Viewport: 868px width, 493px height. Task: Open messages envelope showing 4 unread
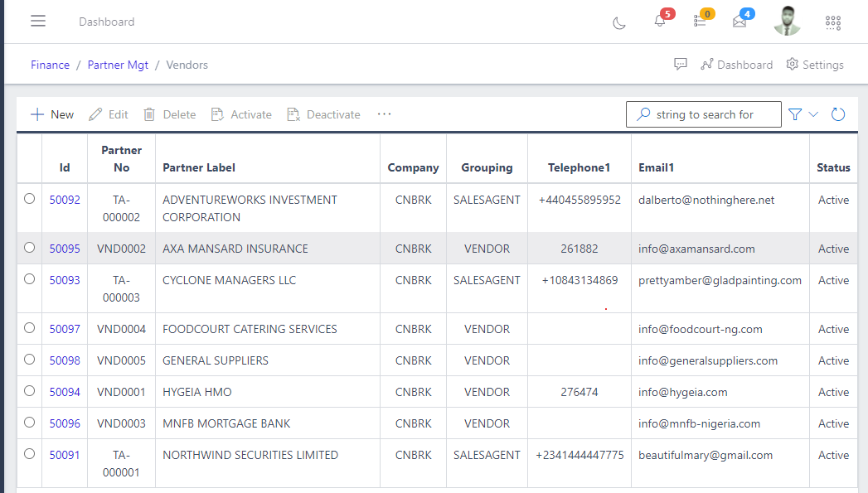739,23
